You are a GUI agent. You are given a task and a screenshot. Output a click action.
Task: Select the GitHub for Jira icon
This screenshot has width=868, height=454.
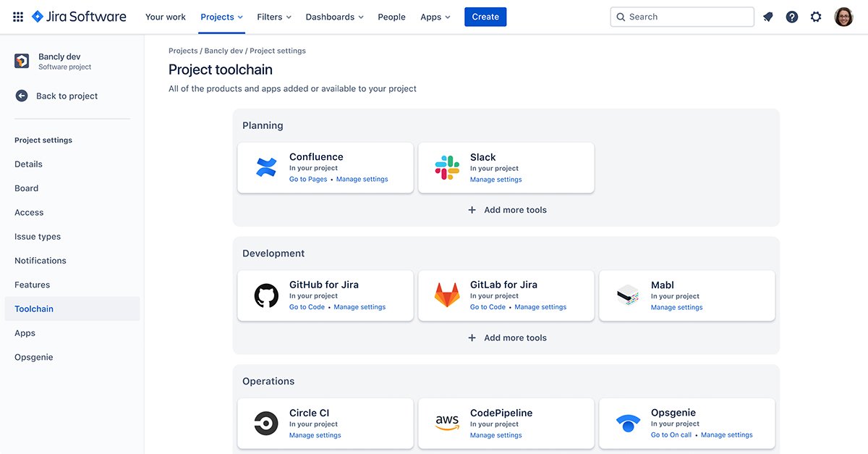(x=265, y=295)
